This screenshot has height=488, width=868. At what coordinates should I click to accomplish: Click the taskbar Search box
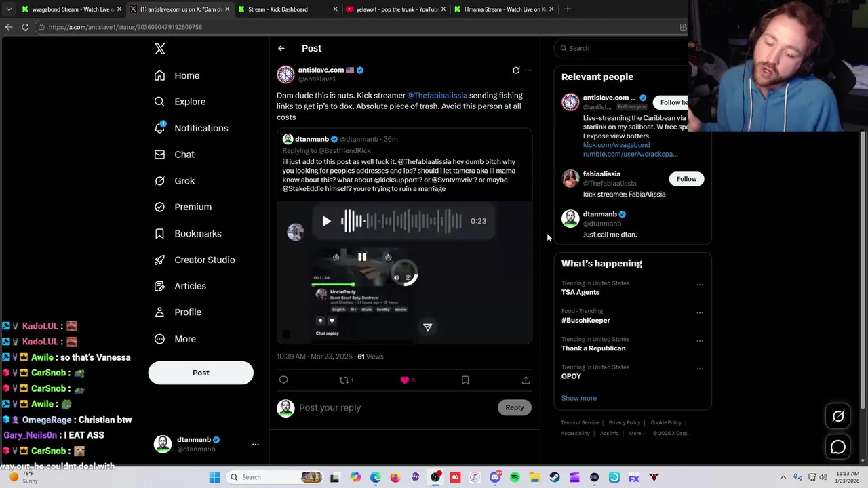tap(276, 477)
